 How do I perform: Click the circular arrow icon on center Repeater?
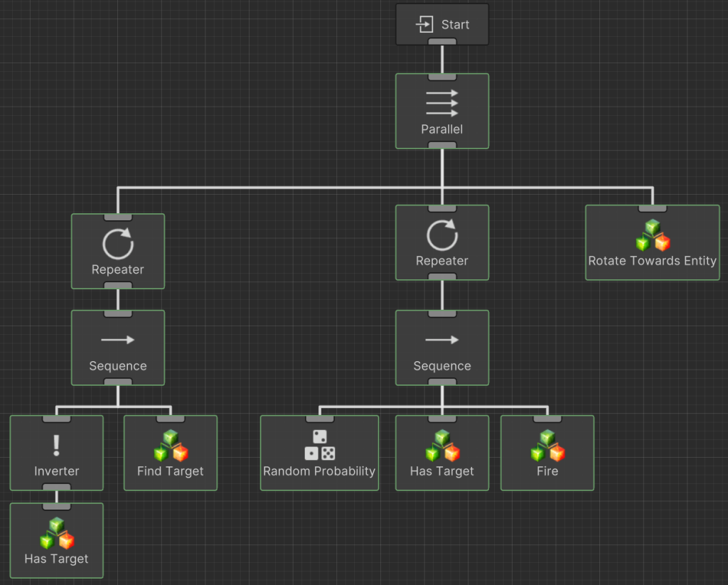[441, 235]
